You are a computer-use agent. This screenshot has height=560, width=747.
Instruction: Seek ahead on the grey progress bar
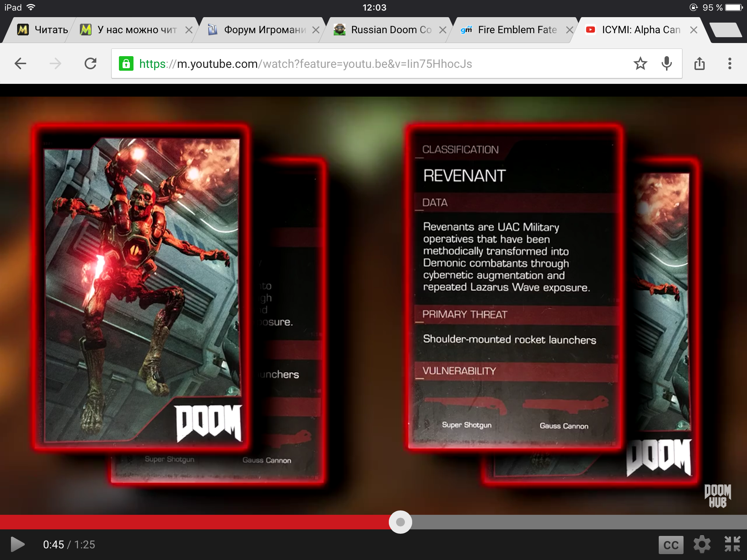coord(579,522)
